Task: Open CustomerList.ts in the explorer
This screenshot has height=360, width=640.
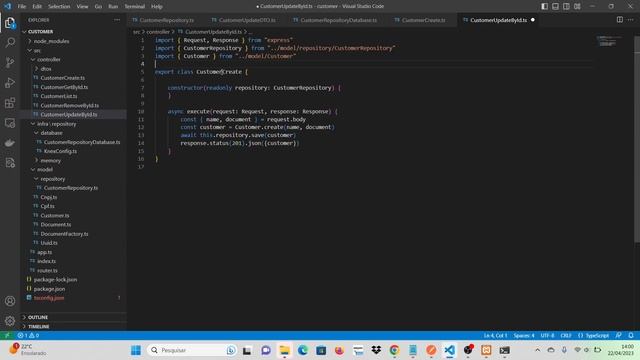Action: pyautogui.click(x=59, y=96)
